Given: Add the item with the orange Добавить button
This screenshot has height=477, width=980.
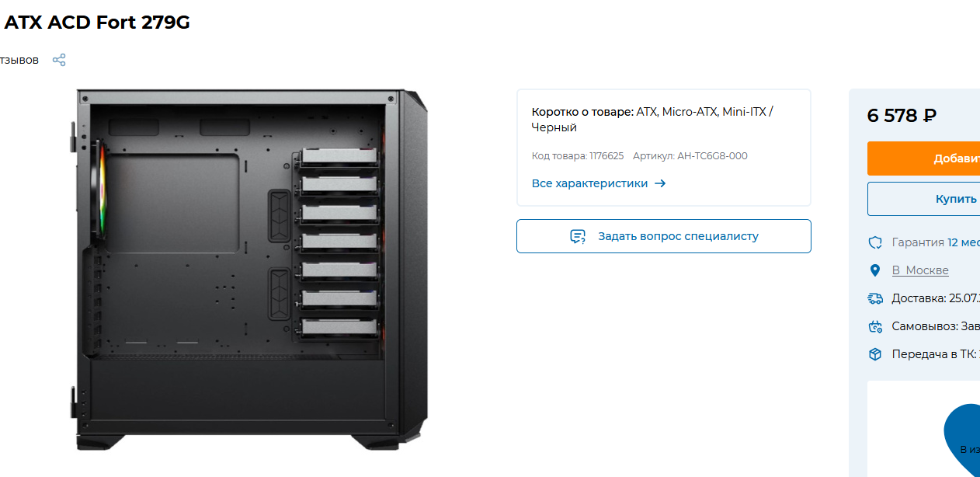Looking at the screenshot, I should [923, 158].
